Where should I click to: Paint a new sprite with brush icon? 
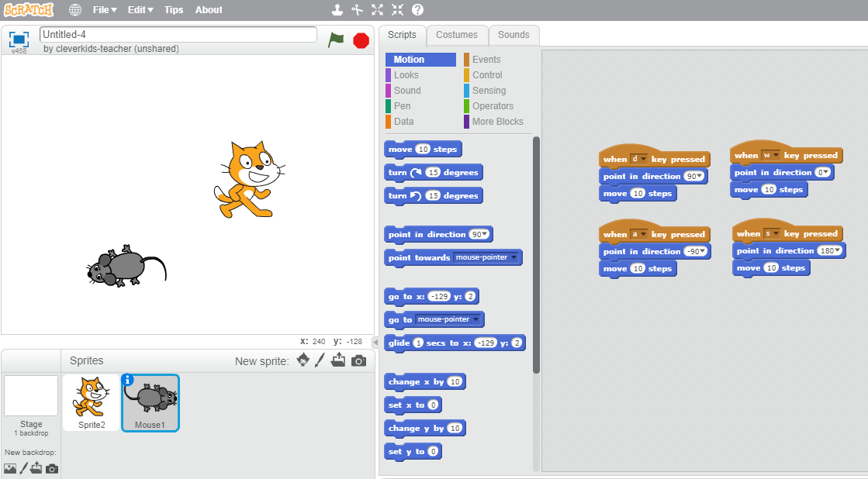pyautogui.click(x=320, y=360)
